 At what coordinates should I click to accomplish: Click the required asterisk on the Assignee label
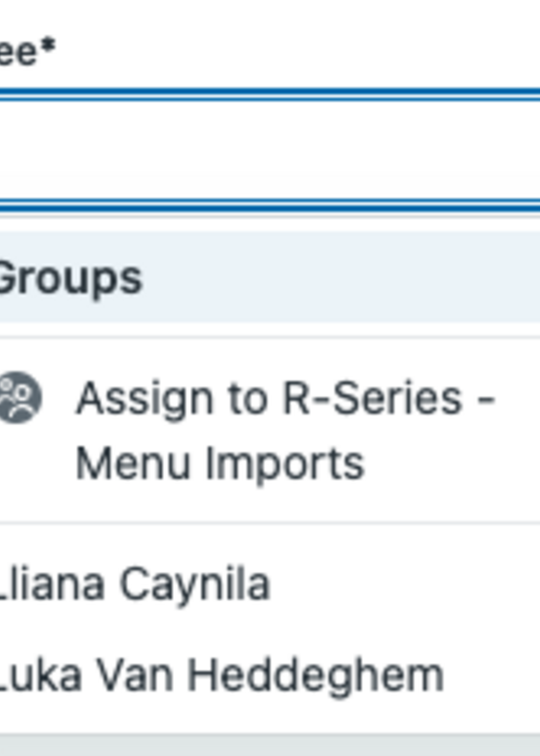(49, 46)
